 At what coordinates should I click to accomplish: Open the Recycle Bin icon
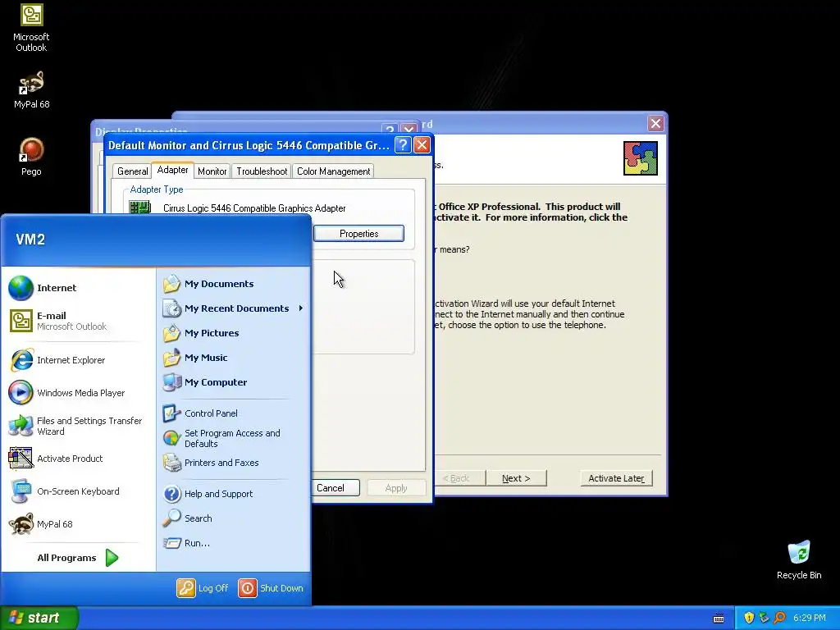click(x=799, y=559)
